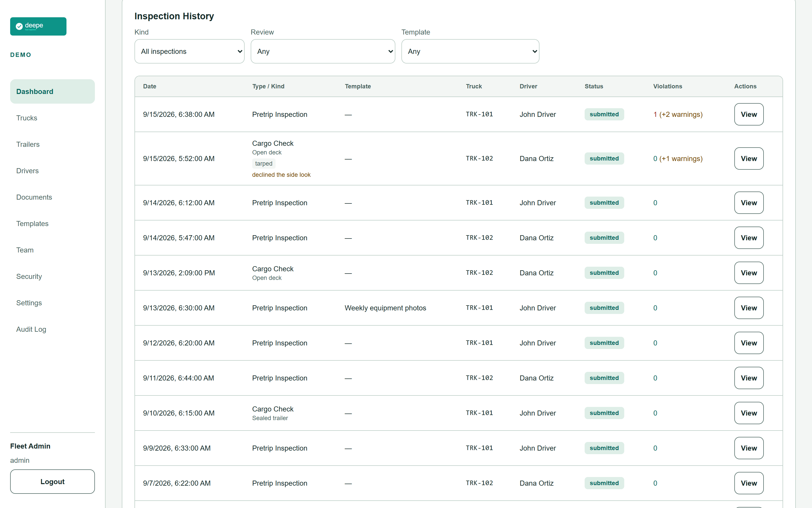Click the Fleet Admin user name

(30, 446)
